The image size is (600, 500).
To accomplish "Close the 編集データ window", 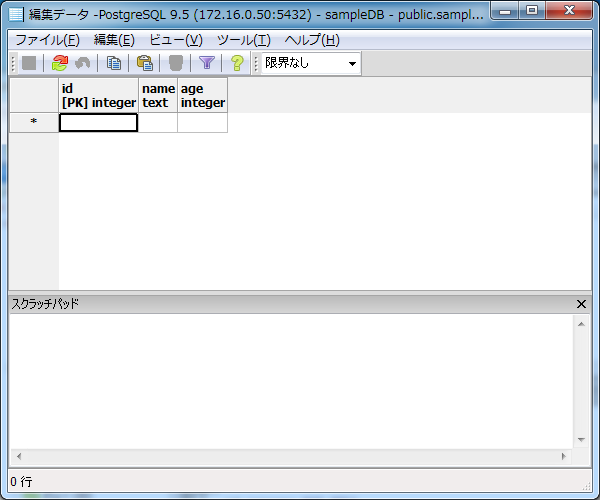I will pyautogui.click(x=569, y=10).
